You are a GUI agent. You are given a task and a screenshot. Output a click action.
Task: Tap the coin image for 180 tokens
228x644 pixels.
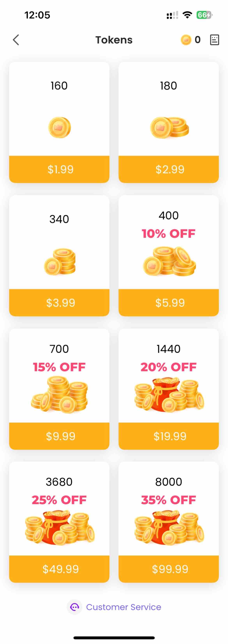169,127
